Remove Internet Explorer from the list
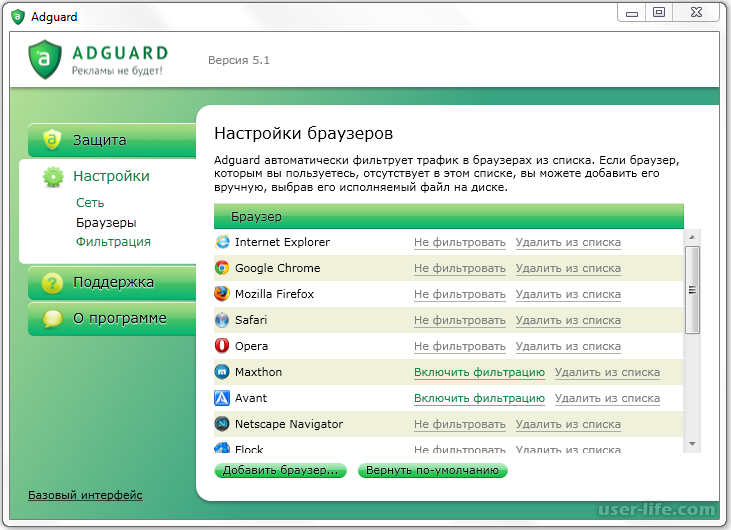Image resolution: width=731 pixels, height=530 pixels. [568, 242]
